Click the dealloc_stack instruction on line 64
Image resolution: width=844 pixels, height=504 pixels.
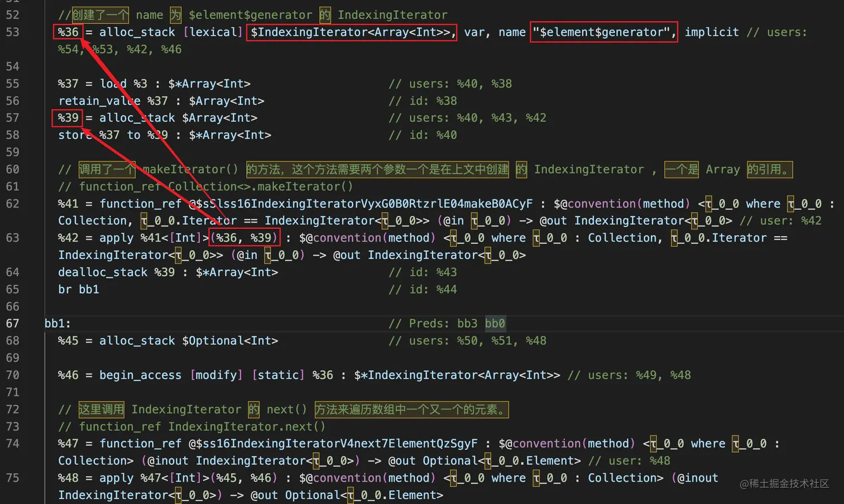(103, 272)
